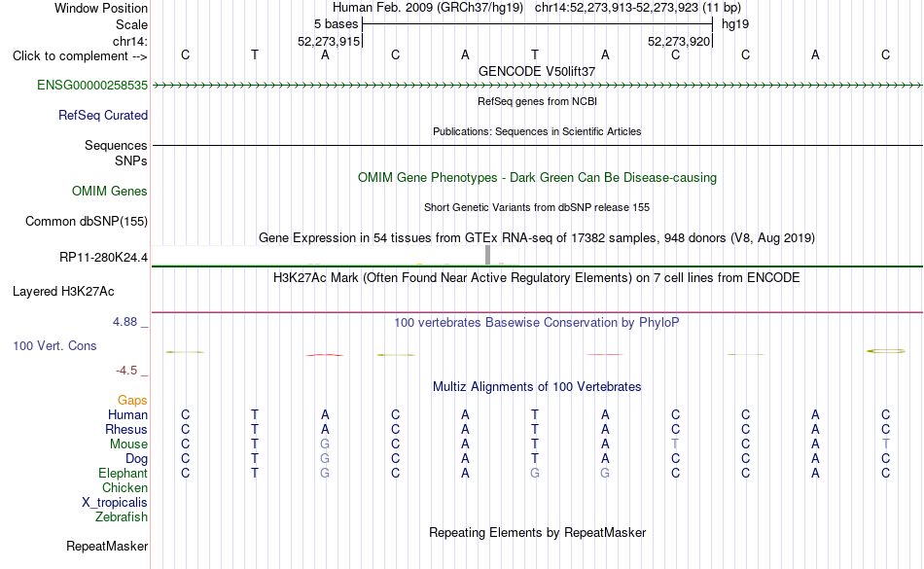
Task: Click the Window Position label
Action: click(101, 8)
